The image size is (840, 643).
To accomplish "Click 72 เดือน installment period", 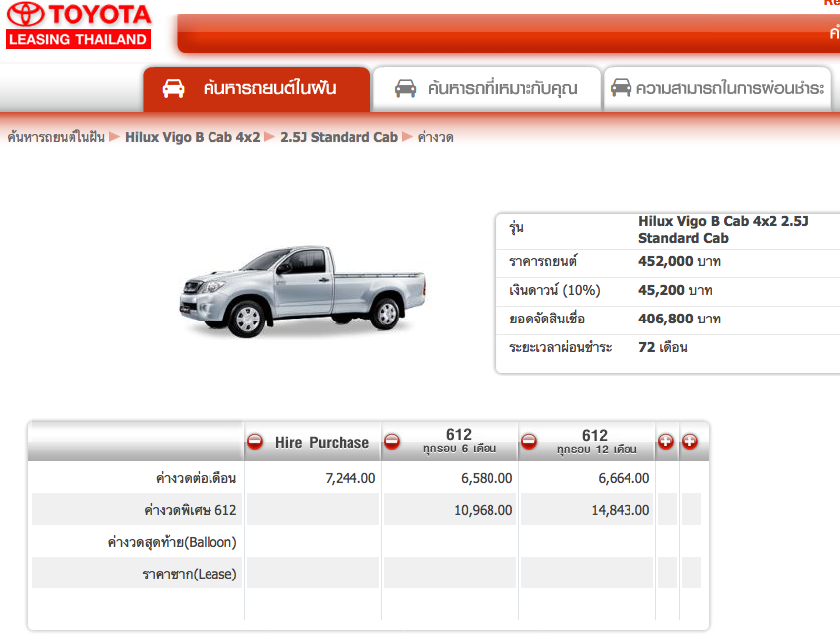I will click(x=662, y=347).
